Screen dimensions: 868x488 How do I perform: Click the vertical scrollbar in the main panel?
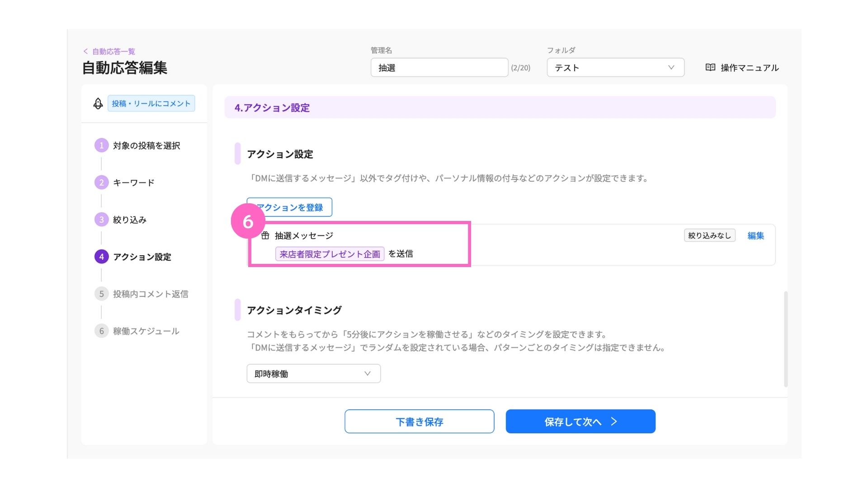coord(786,339)
